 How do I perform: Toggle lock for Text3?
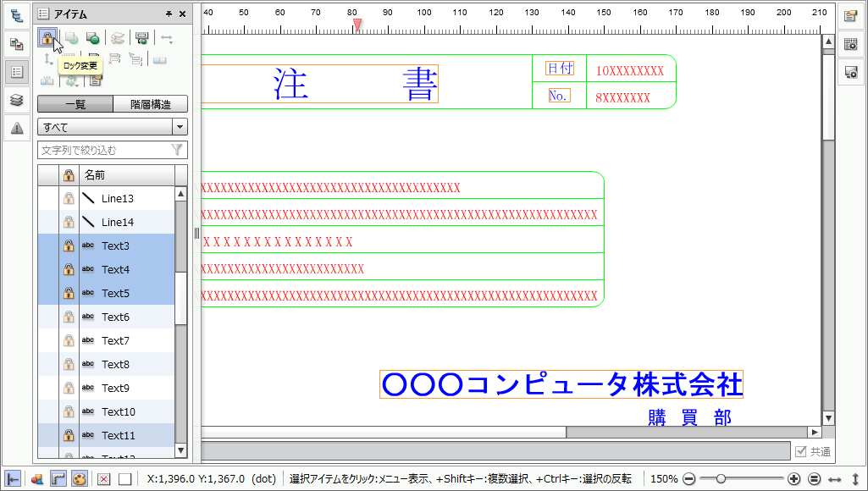(x=69, y=245)
